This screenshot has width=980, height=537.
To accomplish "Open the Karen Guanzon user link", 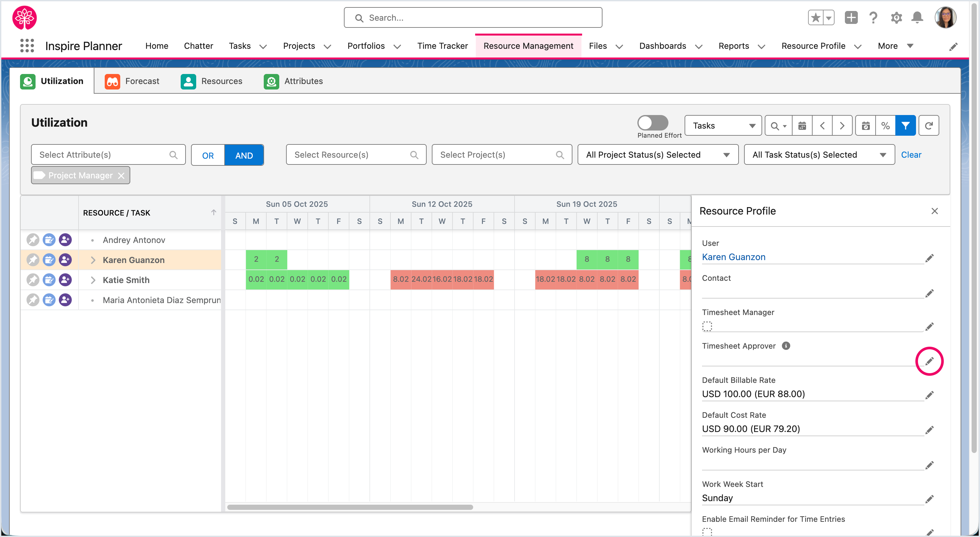I will (x=733, y=257).
